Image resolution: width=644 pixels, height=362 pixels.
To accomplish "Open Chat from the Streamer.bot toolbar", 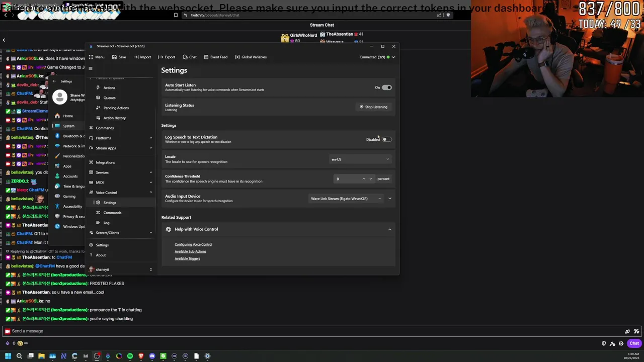I will (190, 57).
